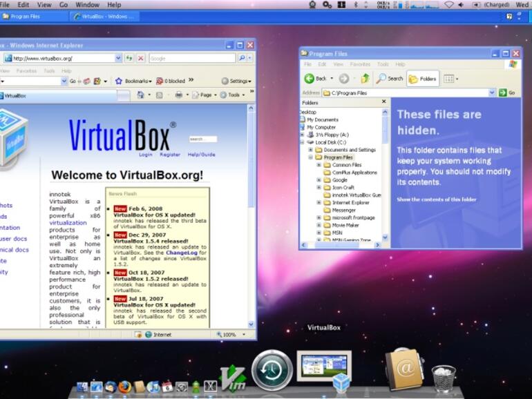Screen dimensions: 532x399
Task: Open the Window menu in menu bar
Action: [87, 5]
